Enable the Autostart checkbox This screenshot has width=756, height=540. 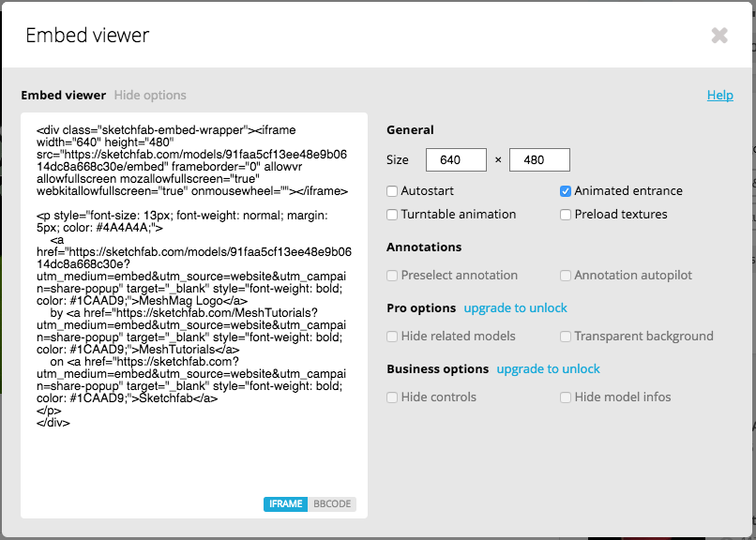tap(393, 191)
